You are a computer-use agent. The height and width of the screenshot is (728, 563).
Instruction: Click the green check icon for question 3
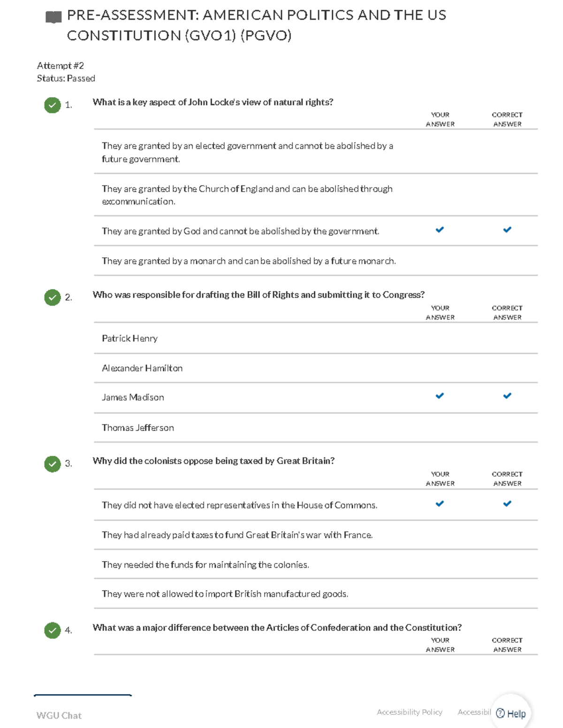pos(53,464)
